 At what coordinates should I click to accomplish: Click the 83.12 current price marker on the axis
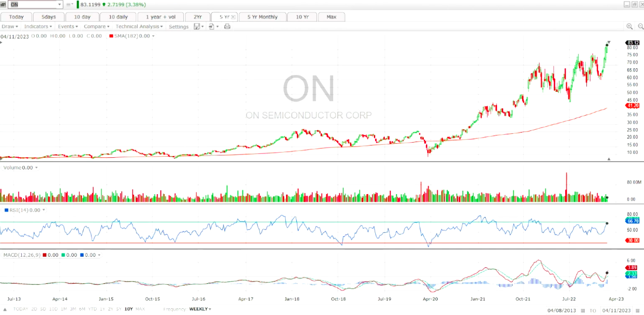tap(632, 43)
